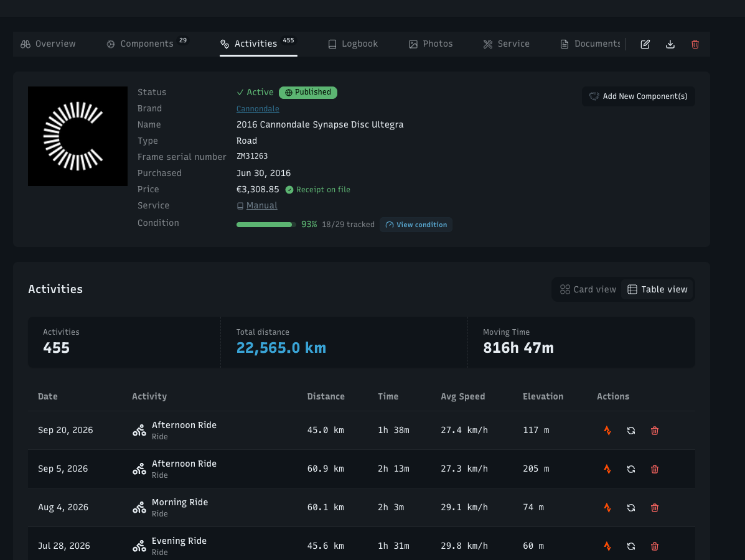Viewport: 745px width, 560px height.
Task: Switch to Card view
Action: coord(588,289)
